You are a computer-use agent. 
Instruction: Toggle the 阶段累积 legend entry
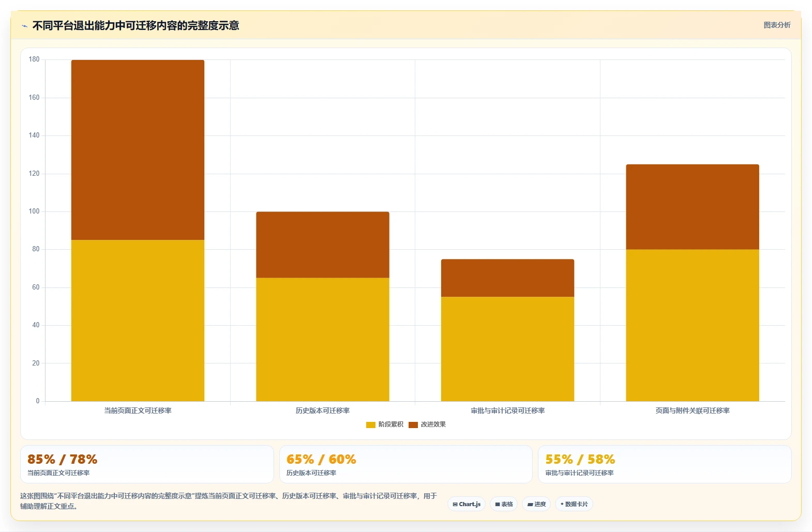click(x=384, y=424)
